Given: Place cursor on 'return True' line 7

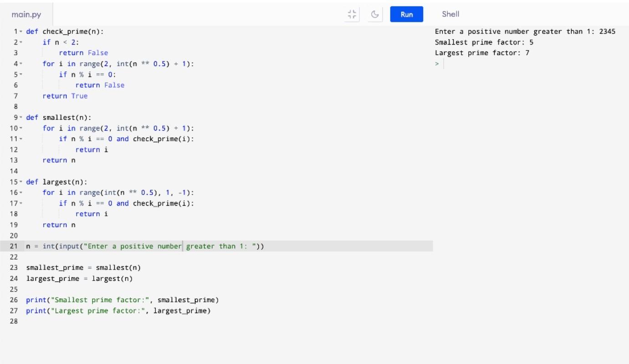Looking at the screenshot, I should pos(65,96).
